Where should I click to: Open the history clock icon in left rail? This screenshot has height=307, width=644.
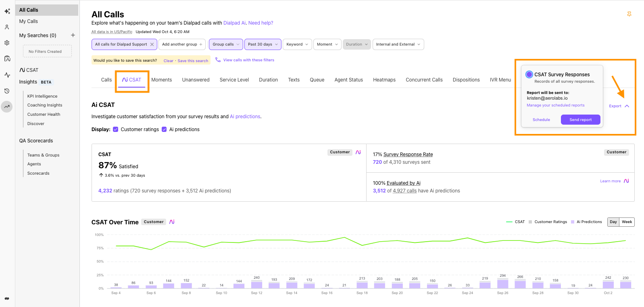(7, 91)
